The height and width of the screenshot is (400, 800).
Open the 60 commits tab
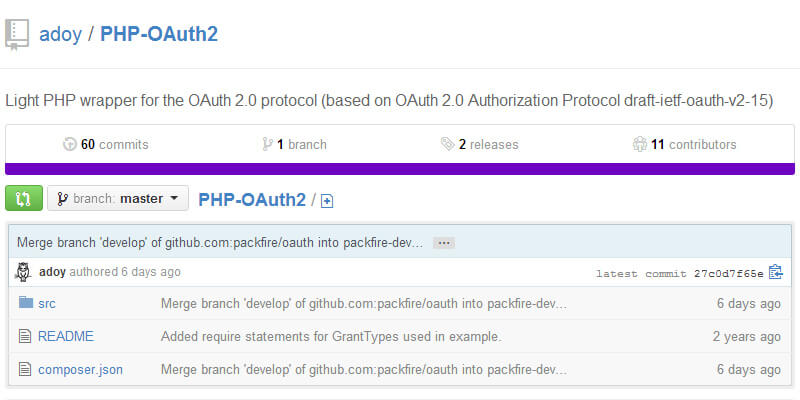[x=105, y=144]
